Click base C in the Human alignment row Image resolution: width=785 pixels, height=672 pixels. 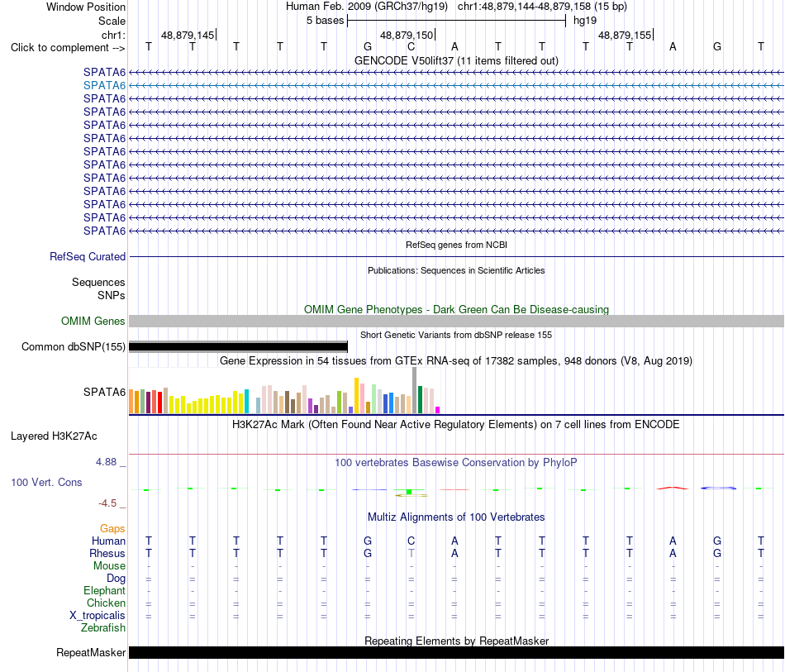pos(411,541)
